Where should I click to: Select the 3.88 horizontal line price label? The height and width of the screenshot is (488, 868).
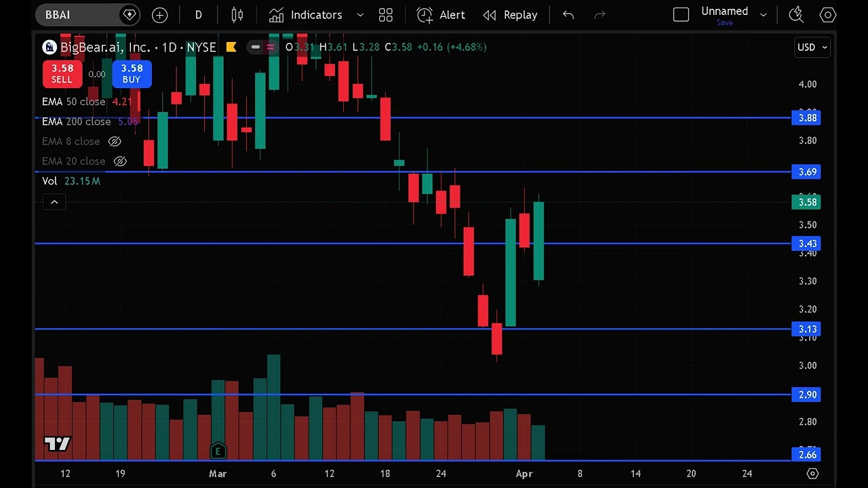[x=806, y=118]
